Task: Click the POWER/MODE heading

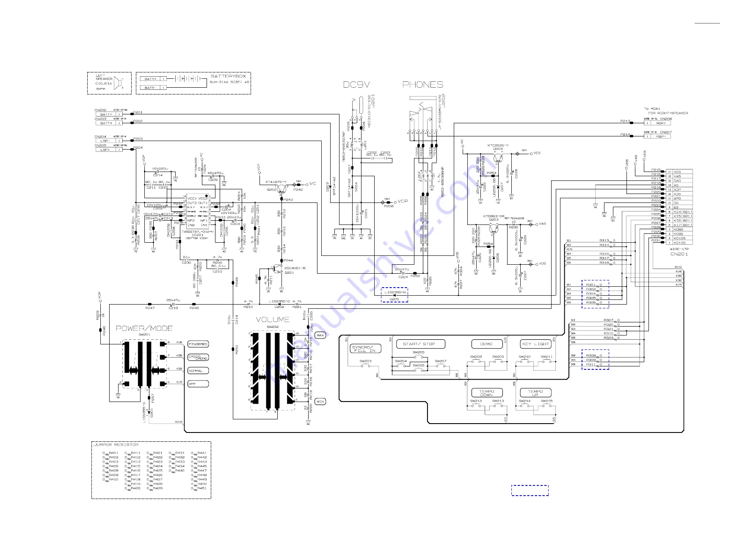Action: pyautogui.click(x=144, y=328)
